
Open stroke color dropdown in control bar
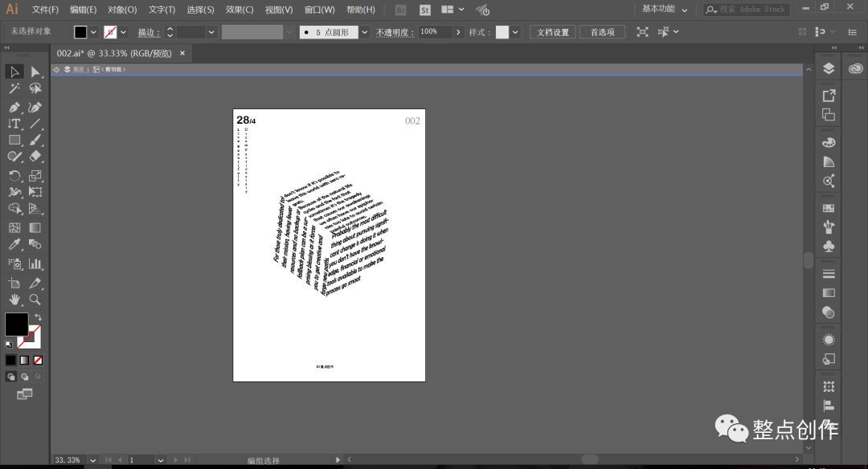(x=124, y=32)
